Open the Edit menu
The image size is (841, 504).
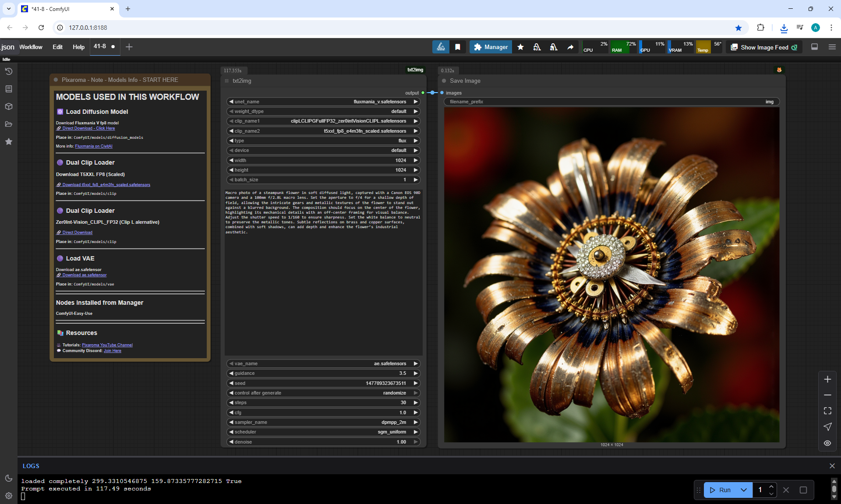57,47
